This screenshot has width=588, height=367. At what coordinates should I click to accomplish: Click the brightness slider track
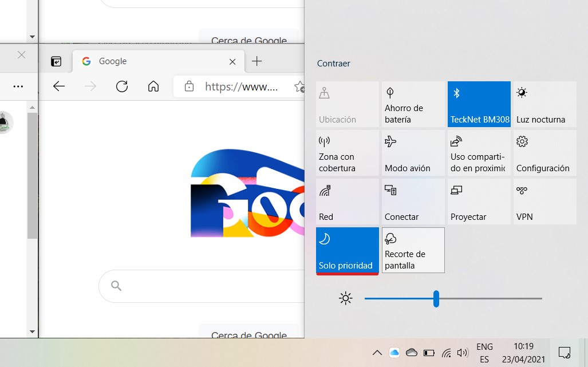[453, 299]
